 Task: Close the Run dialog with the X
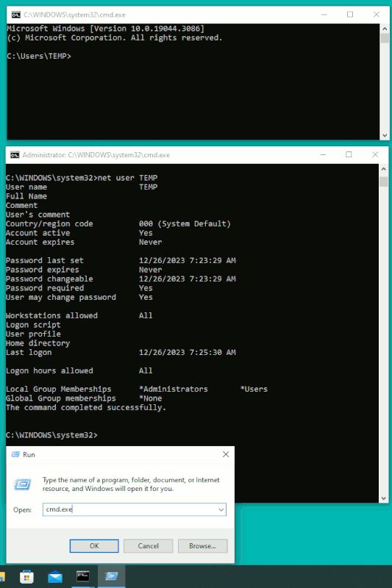pos(226,454)
